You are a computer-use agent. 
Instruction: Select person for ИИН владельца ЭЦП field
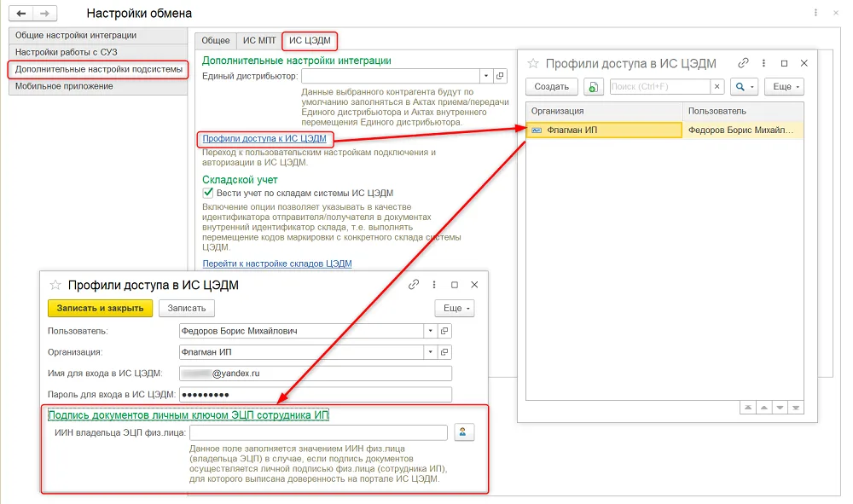click(463, 432)
